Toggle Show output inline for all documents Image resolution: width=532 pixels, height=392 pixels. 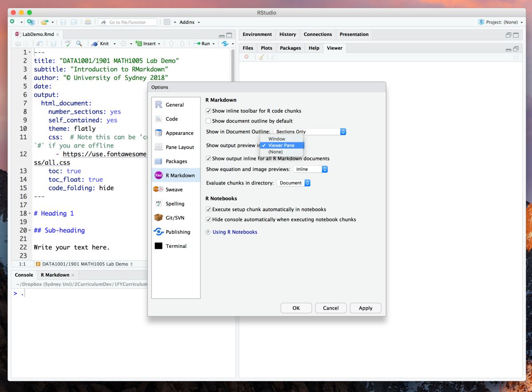coord(209,158)
